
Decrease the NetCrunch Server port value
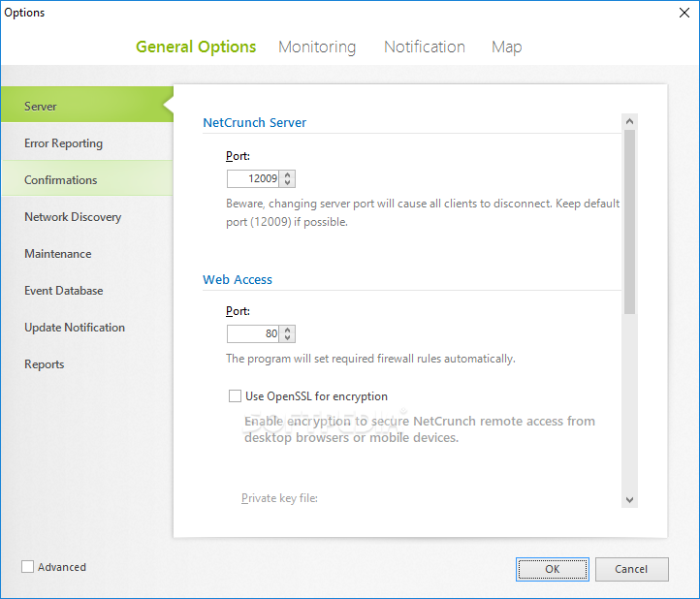point(288,182)
